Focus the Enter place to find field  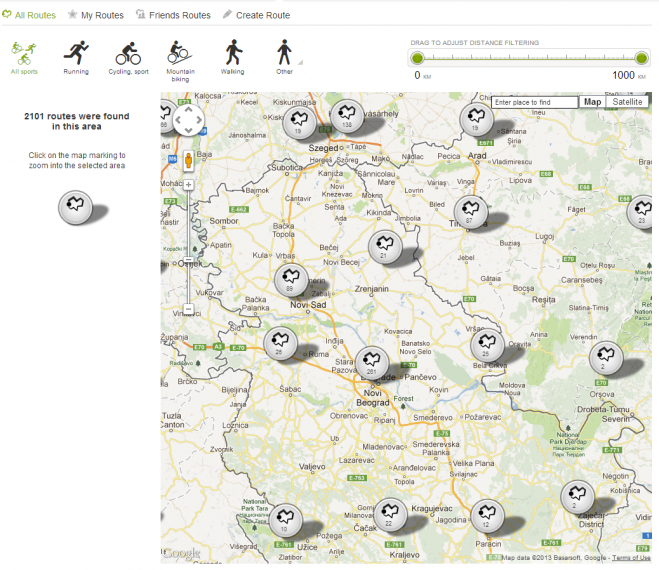[x=535, y=102]
